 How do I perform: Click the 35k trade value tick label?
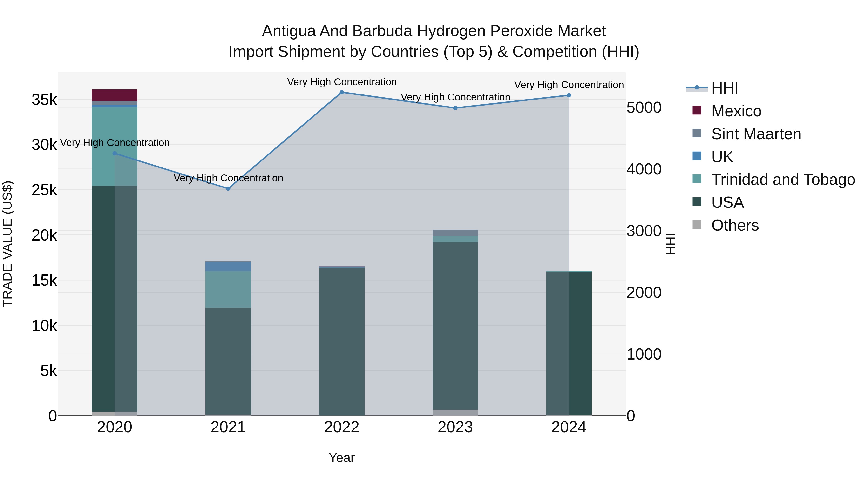pos(44,100)
